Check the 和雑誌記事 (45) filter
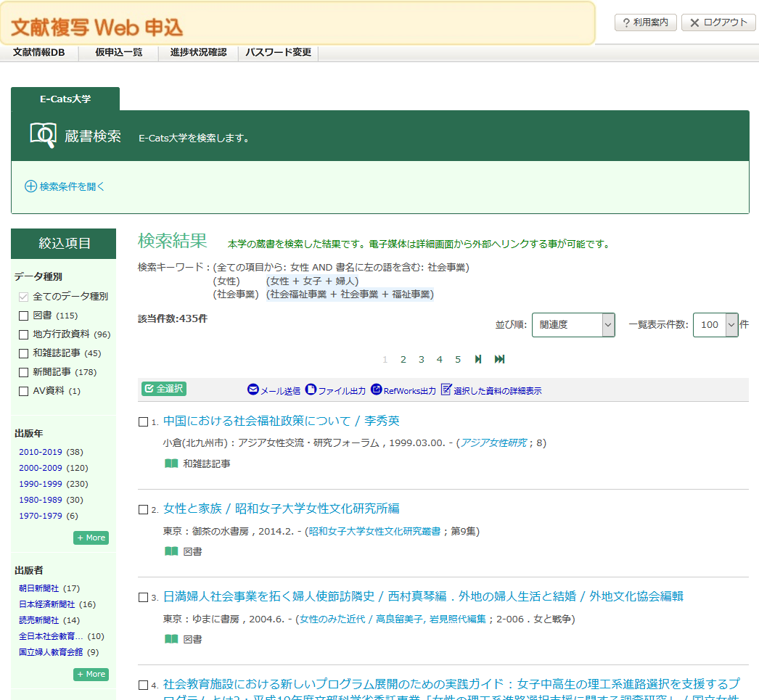 (x=23, y=354)
